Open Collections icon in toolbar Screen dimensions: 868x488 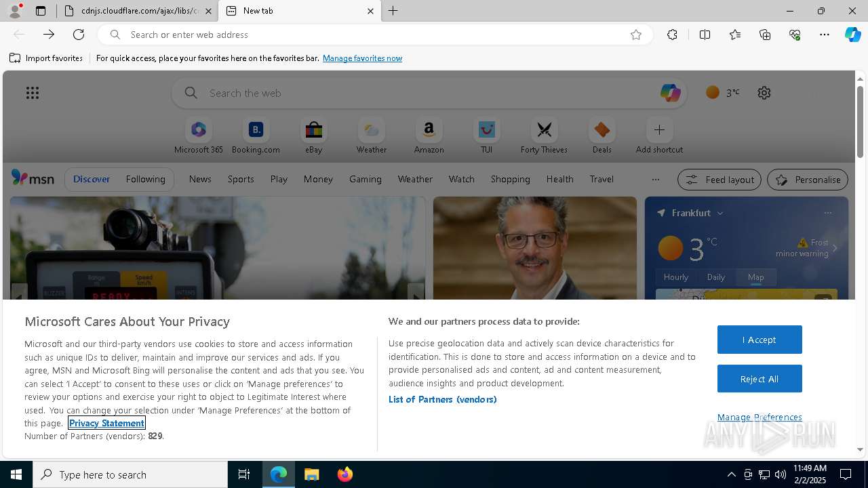(x=765, y=35)
